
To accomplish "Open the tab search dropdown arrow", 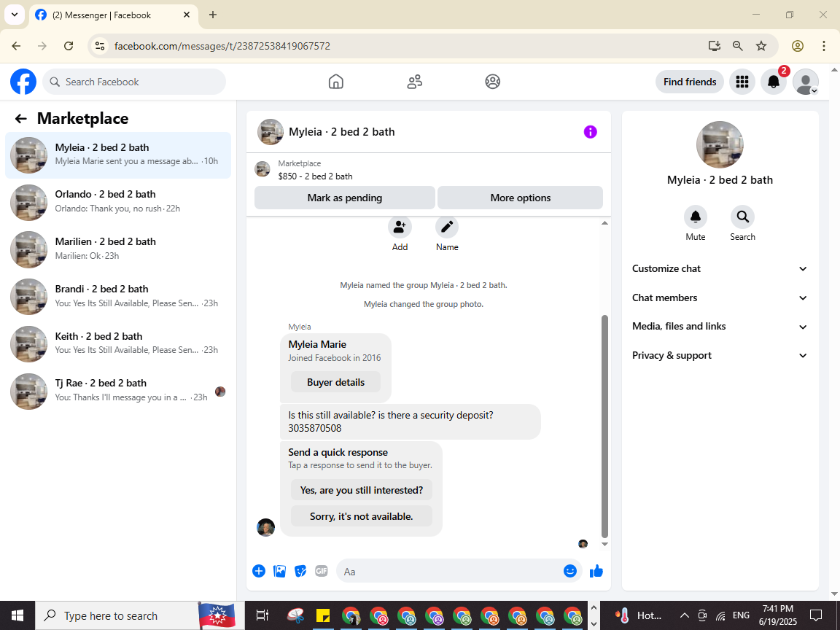I will pos(15,15).
